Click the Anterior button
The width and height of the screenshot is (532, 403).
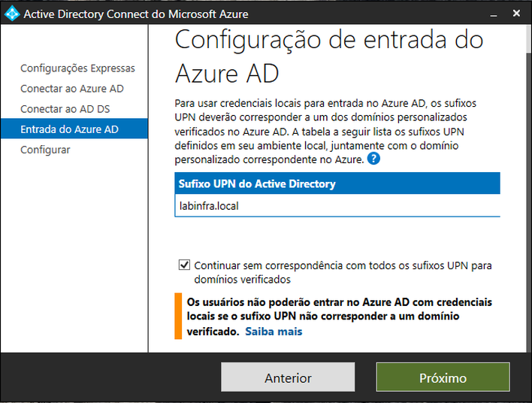[x=288, y=377]
